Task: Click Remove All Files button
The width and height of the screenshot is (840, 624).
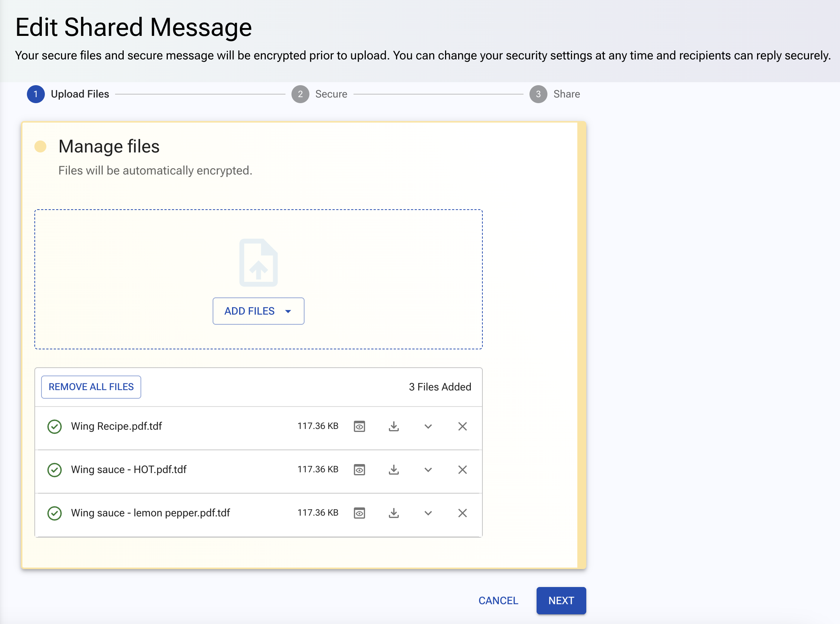Action: 91,387
